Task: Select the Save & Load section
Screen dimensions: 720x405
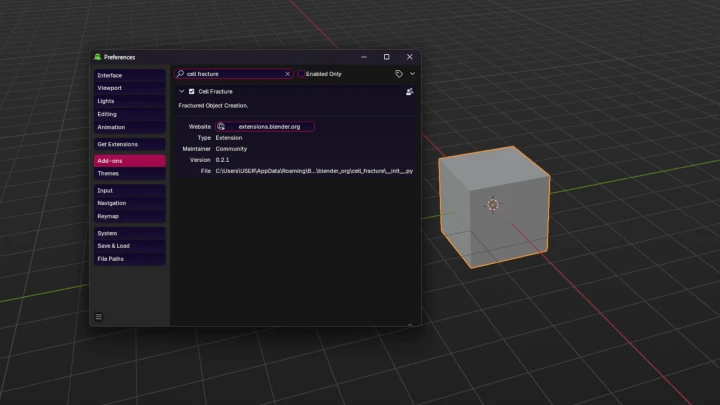Action: coord(129,246)
